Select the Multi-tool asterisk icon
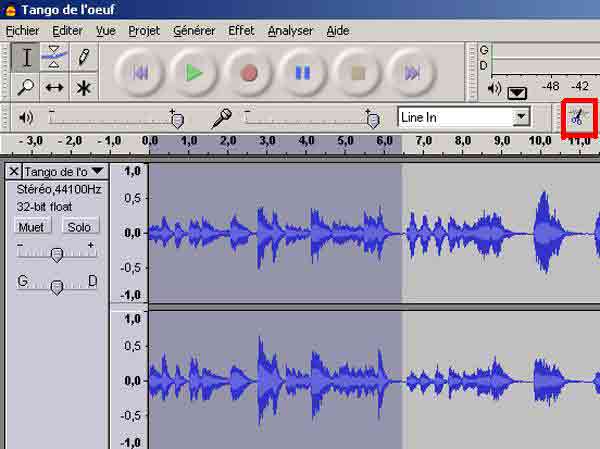 (83, 87)
